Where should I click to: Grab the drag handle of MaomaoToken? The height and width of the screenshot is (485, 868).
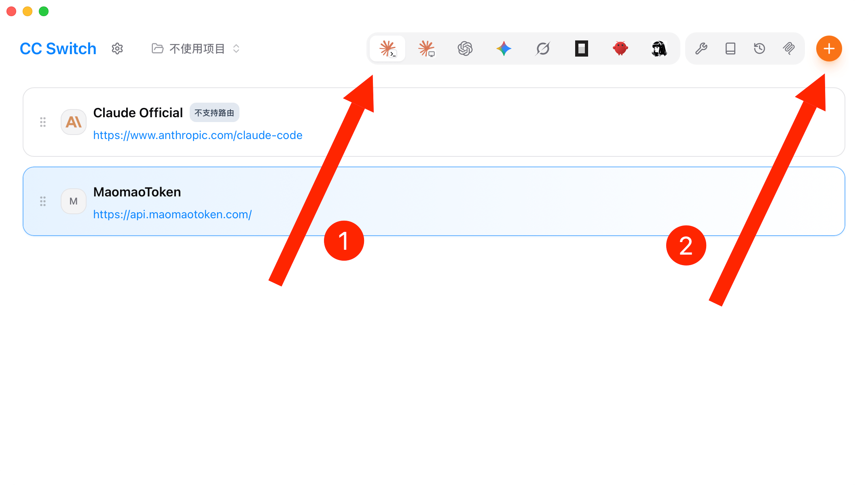(43, 201)
